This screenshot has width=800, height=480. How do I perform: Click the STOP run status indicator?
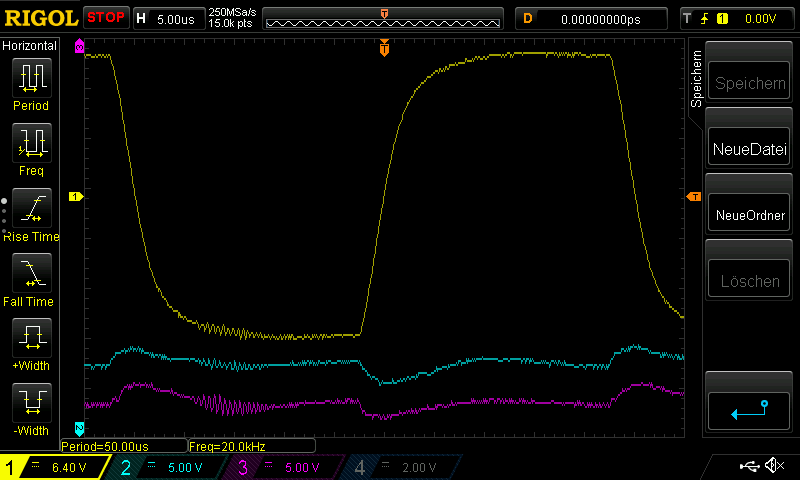106,18
